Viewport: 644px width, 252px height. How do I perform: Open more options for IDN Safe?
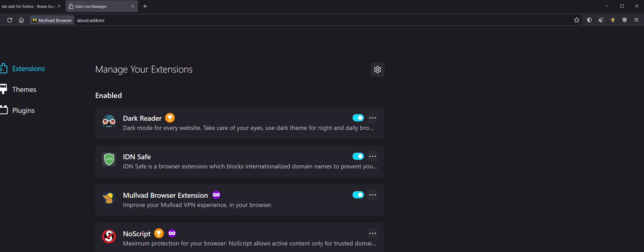372,156
